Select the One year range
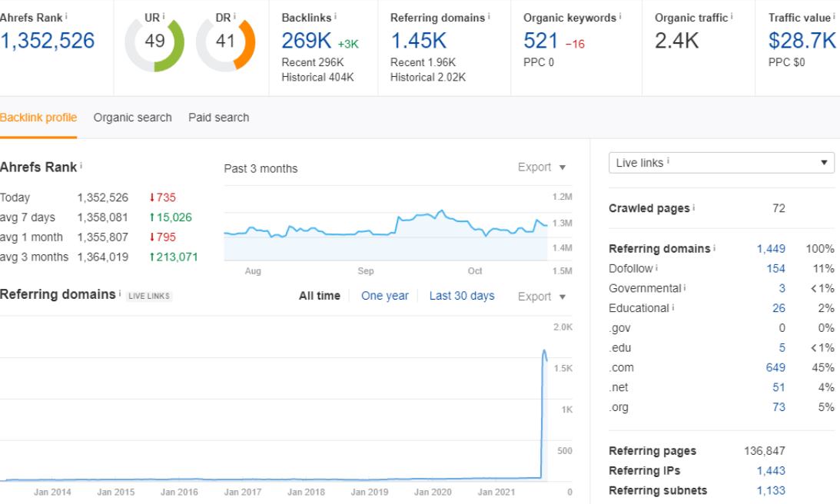The image size is (840, 504). pos(384,296)
